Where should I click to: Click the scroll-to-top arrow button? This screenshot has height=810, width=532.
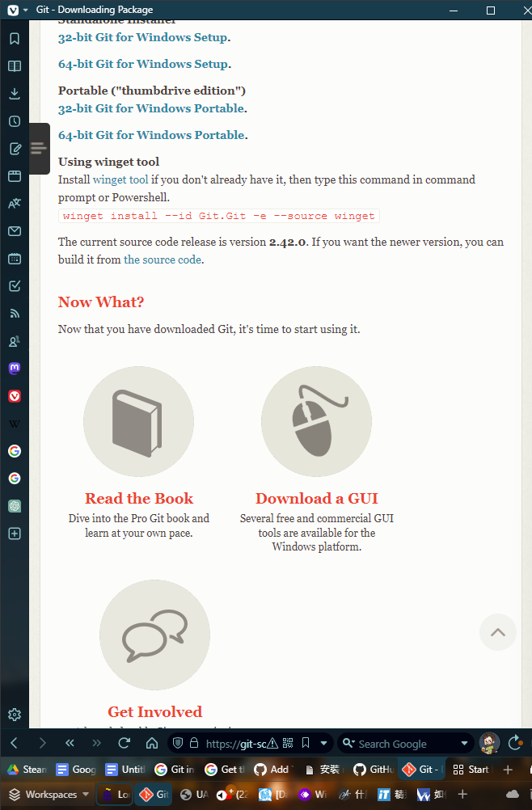point(497,632)
